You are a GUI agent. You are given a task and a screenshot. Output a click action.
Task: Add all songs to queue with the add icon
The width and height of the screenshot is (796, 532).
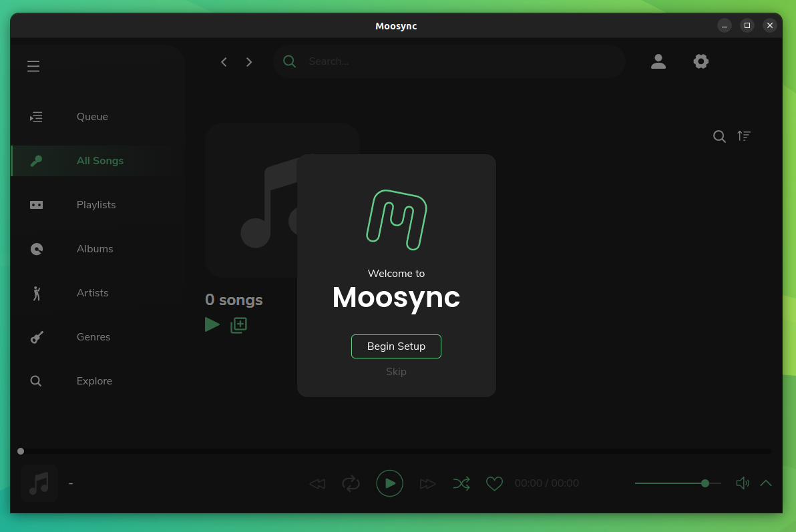[238, 324]
